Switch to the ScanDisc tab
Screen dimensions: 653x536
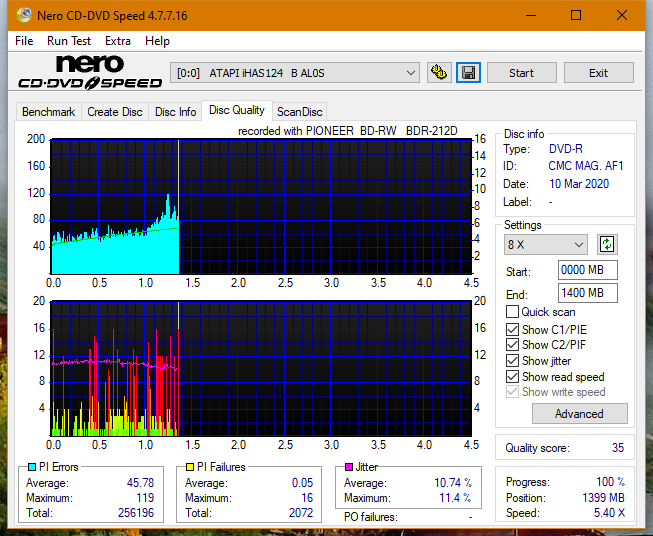299,112
